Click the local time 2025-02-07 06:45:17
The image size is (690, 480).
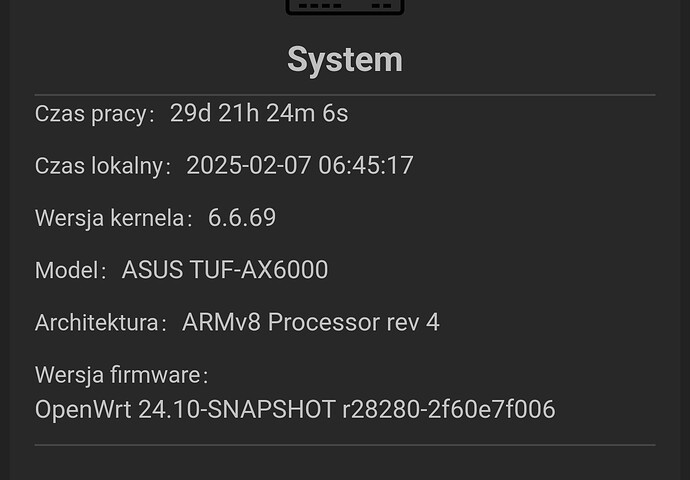coord(300,165)
